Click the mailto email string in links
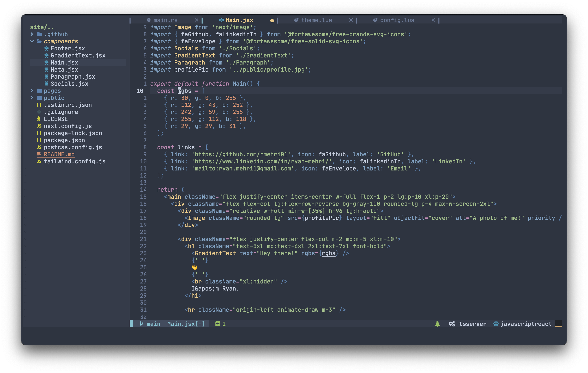Viewport: 588px width, 373px height. (243, 169)
